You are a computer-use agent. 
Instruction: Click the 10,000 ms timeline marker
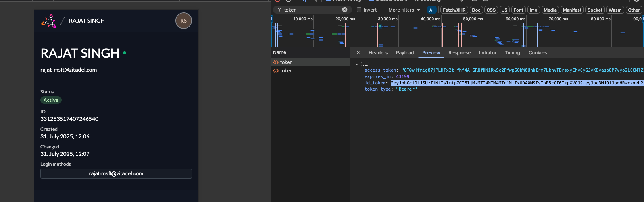pos(303,19)
